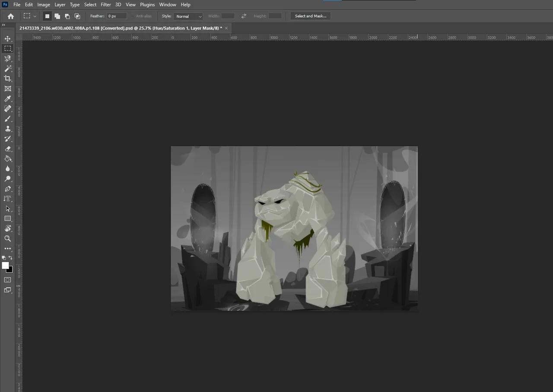Select the Blur tool
553x392 pixels.
click(x=8, y=168)
